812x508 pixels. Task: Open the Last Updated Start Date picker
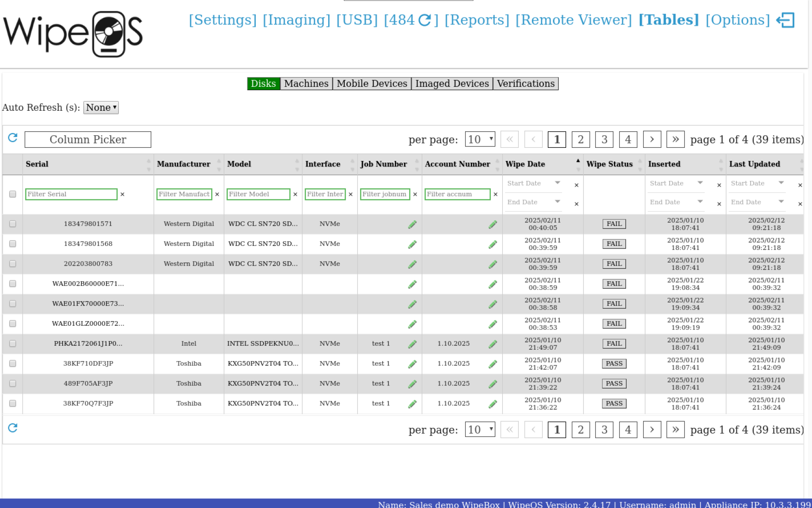coord(757,184)
